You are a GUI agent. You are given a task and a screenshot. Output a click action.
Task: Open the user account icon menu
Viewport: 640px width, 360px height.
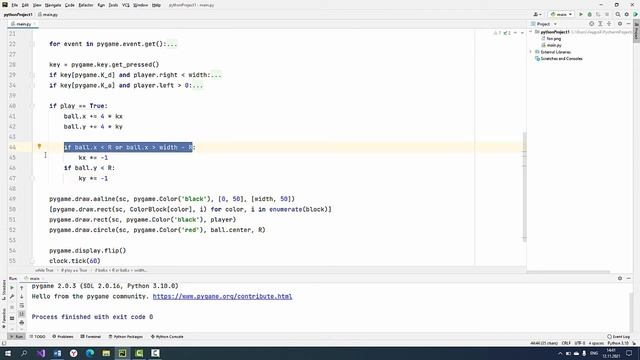[537, 14]
